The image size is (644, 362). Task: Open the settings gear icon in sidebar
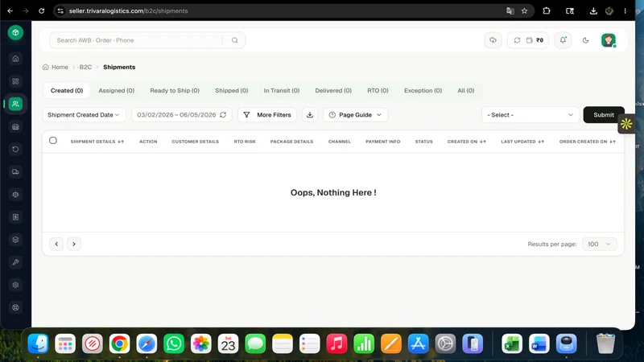[x=15, y=285]
